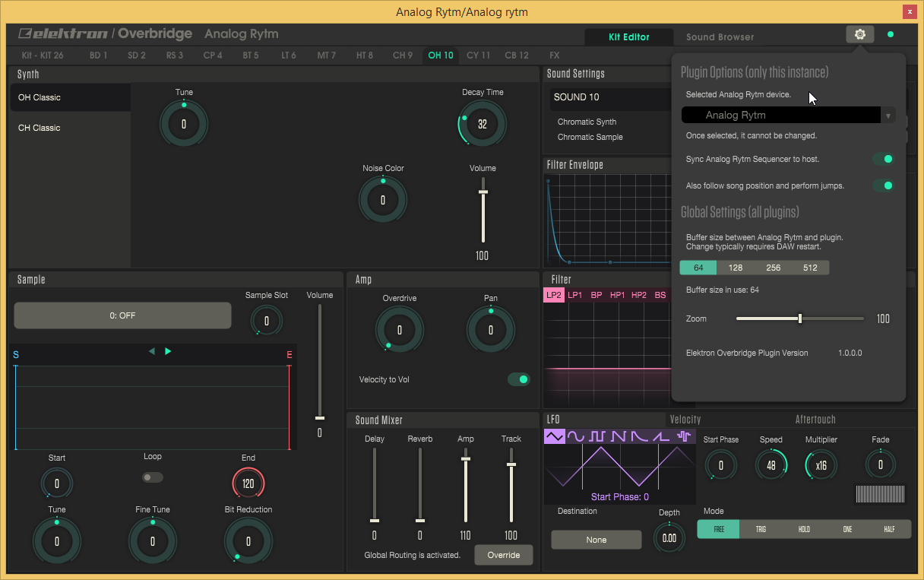Viewport: 924px width, 580px height.
Task: Open the LFO Destination selector showing None
Action: 596,540
